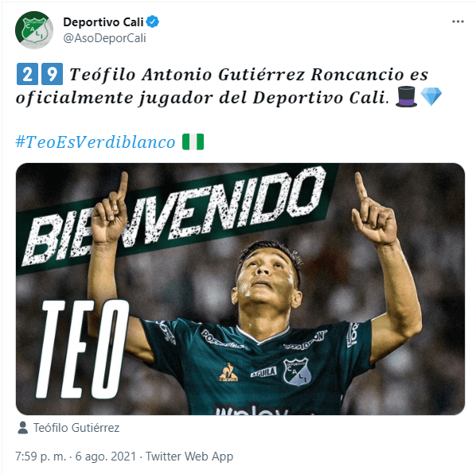Screen dimensions: 476x474
Task: Click the blue verified badge icon
Action: [153, 21]
